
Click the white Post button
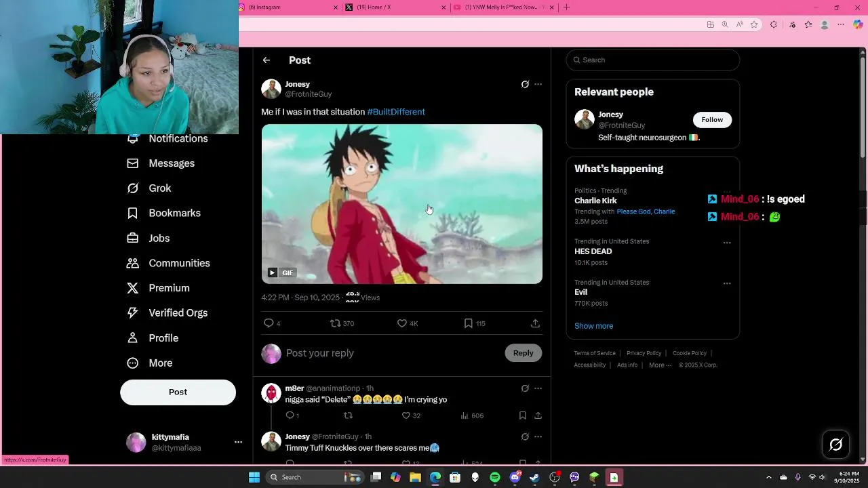pyautogui.click(x=178, y=392)
